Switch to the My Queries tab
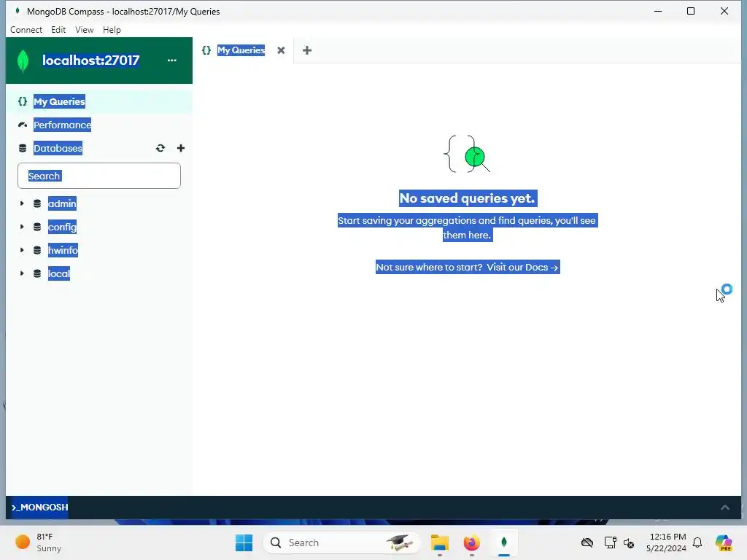The height and width of the screenshot is (560, 747). point(241,50)
